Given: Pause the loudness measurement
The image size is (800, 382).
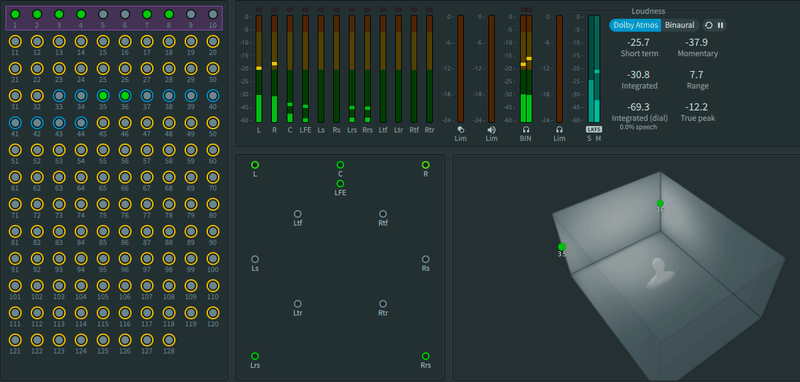Looking at the screenshot, I should 720,25.
